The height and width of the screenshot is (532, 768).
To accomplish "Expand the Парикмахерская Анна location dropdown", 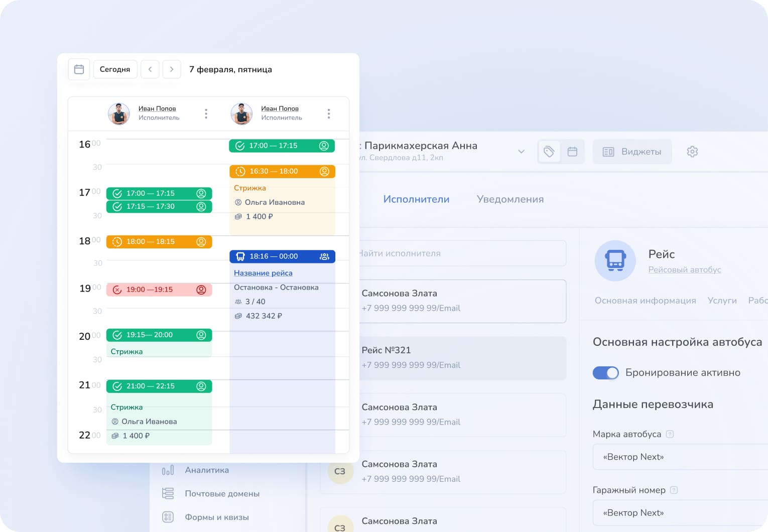I will point(521,152).
